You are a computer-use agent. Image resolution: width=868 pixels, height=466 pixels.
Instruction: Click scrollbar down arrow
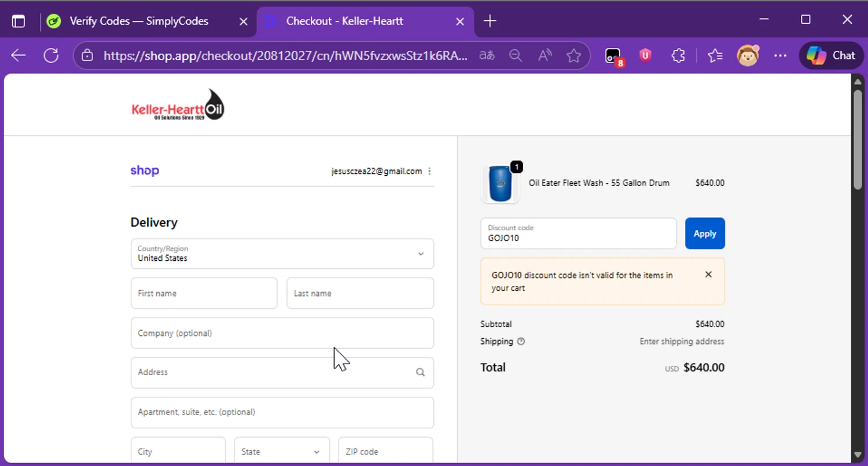tap(858, 456)
